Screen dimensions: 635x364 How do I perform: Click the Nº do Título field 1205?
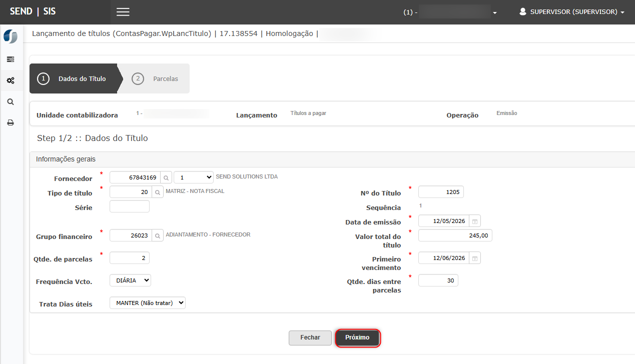point(441,192)
